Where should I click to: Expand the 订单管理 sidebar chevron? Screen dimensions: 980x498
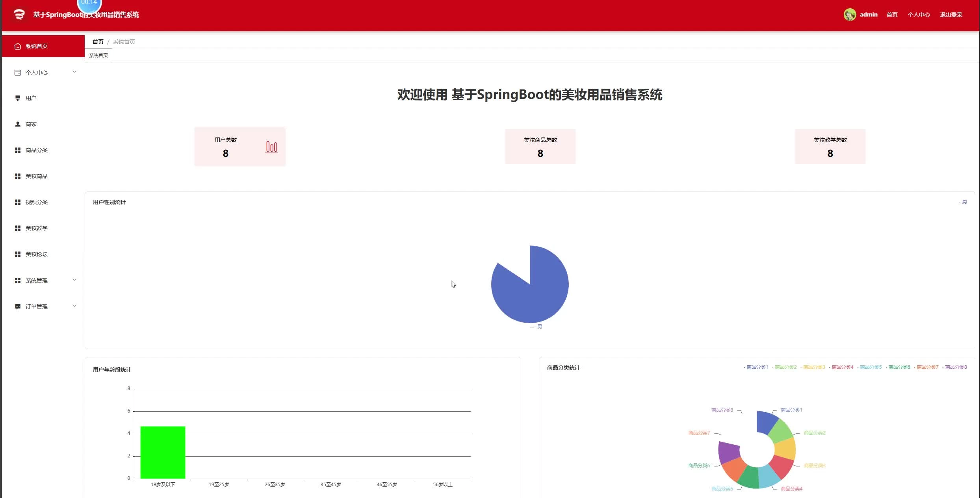tap(74, 306)
